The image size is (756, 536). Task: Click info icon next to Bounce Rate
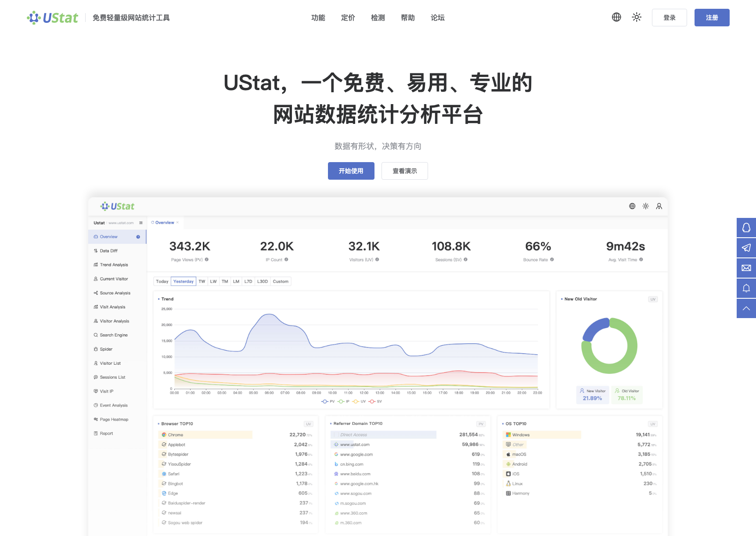[552, 260]
